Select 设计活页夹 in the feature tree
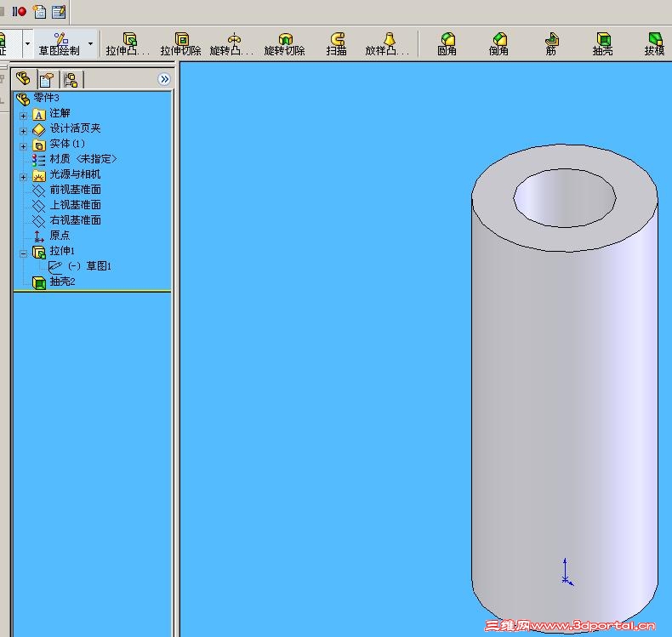The height and width of the screenshot is (637, 672). click(76, 128)
